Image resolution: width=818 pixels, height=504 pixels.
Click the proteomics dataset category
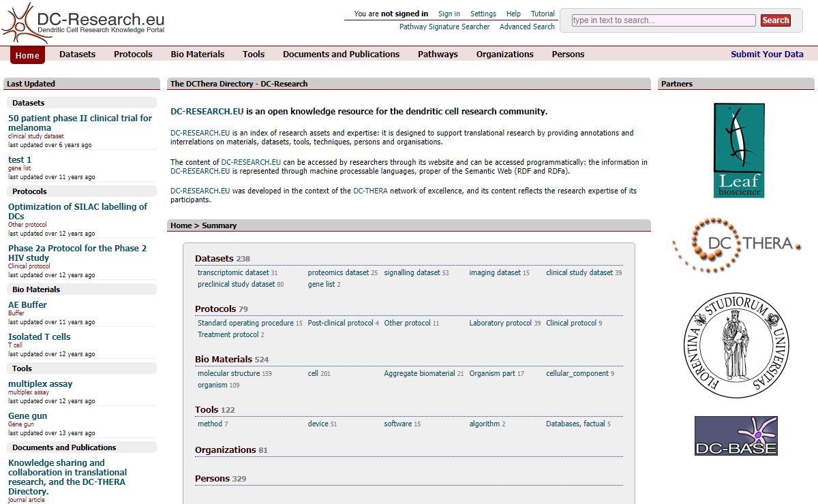338,272
